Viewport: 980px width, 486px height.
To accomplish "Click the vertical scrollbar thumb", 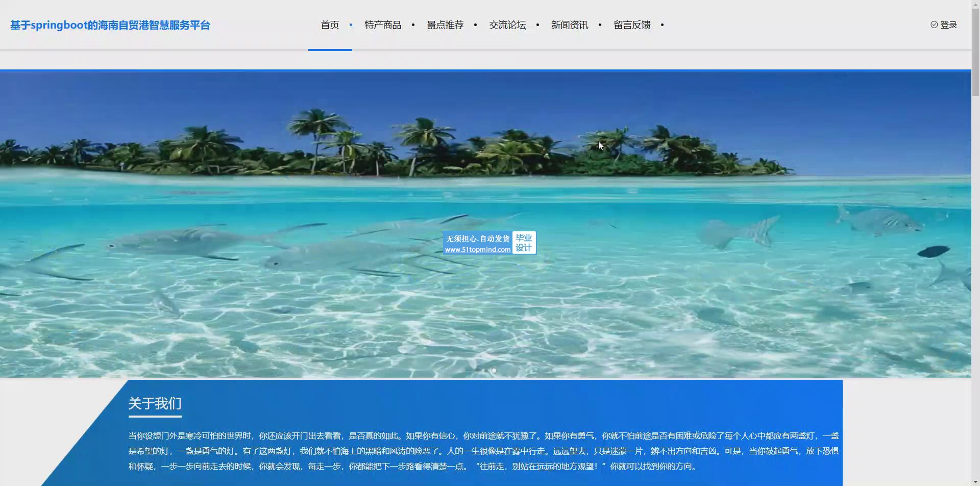I will [975, 48].
